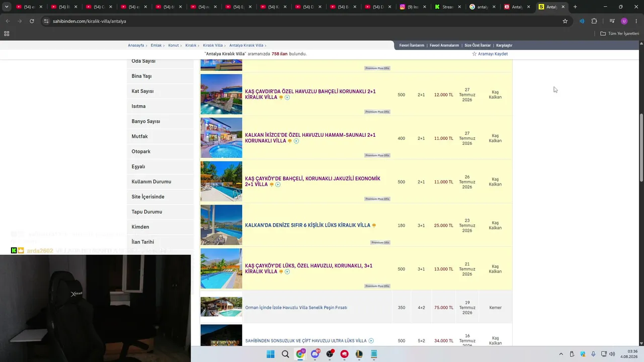This screenshot has width=644, height=362.
Task: Open Notepad from the taskbar
Action: 374,354
